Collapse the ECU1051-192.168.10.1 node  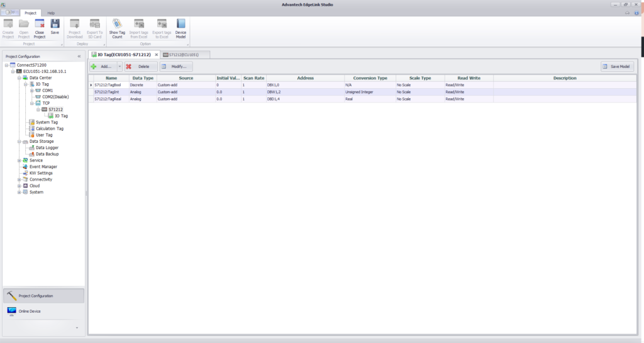point(13,72)
